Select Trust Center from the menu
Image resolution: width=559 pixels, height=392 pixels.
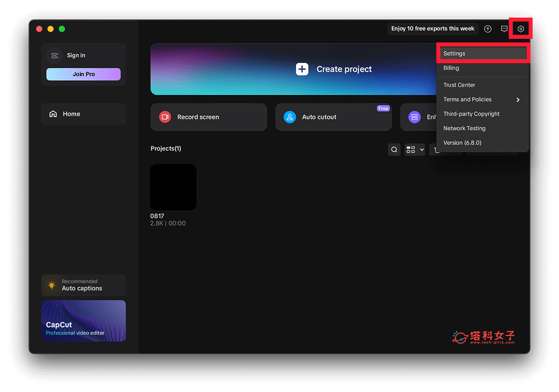click(x=459, y=84)
